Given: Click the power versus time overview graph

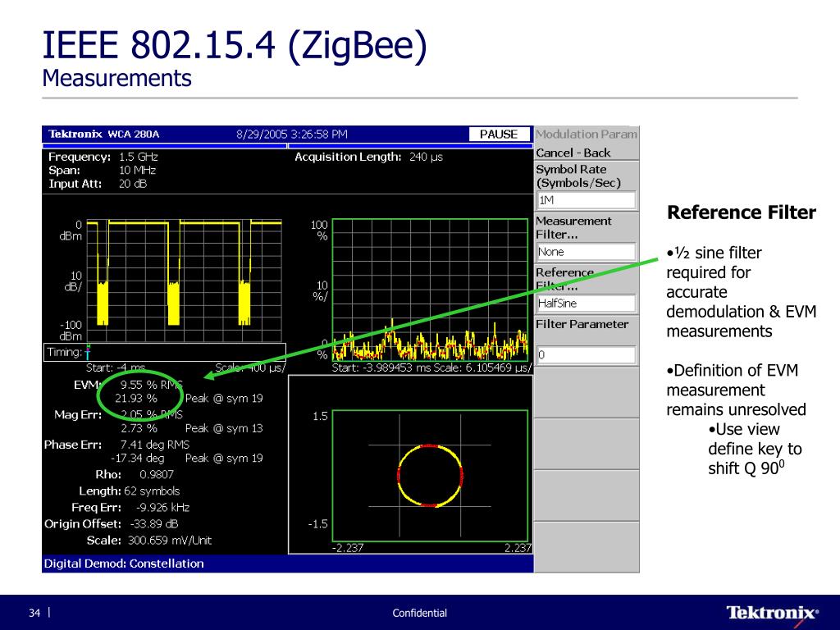Looking at the screenshot, I should coord(184,280).
